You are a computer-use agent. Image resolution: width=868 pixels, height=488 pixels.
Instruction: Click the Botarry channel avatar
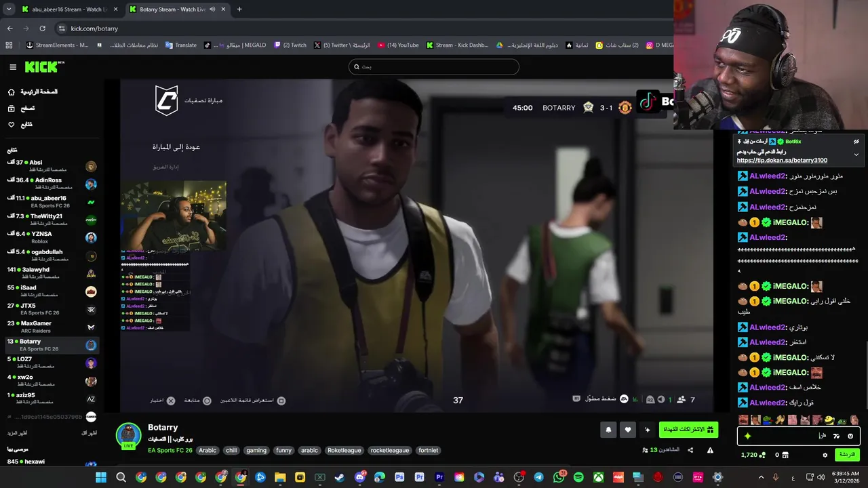pyautogui.click(x=128, y=436)
